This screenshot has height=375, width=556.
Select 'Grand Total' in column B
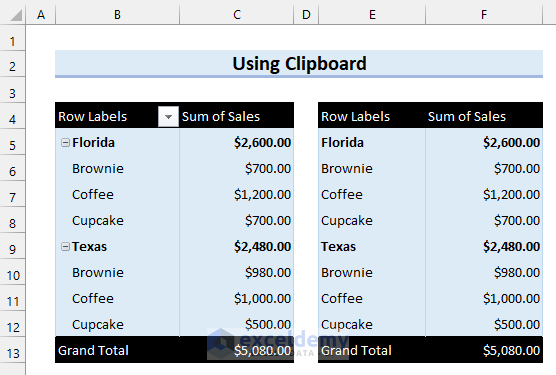click(117, 350)
